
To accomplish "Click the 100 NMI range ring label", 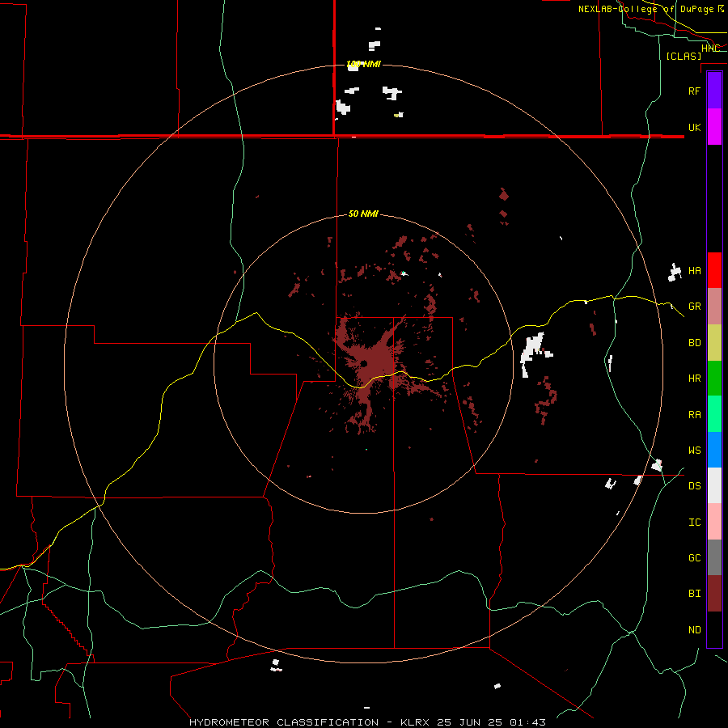I will pyautogui.click(x=363, y=64).
